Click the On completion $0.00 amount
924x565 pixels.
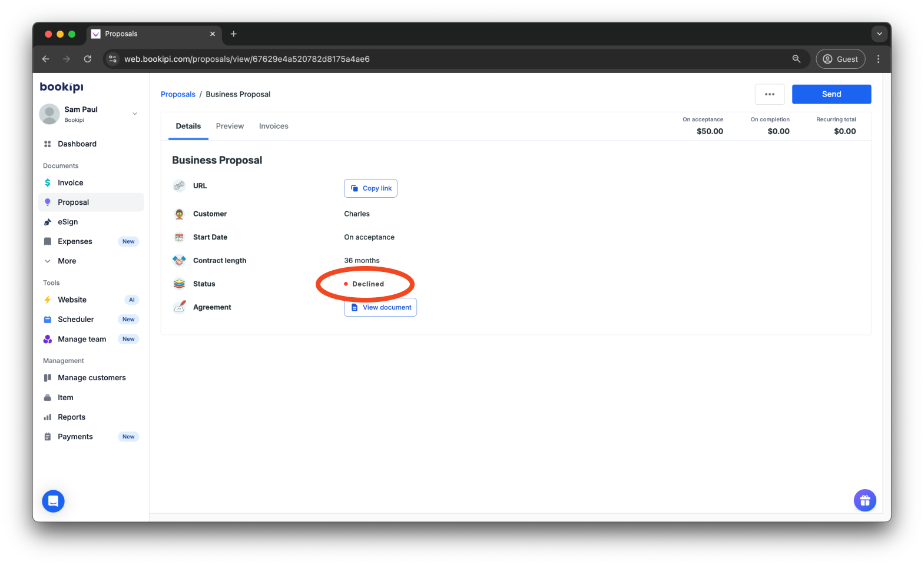(x=779, y=131)
